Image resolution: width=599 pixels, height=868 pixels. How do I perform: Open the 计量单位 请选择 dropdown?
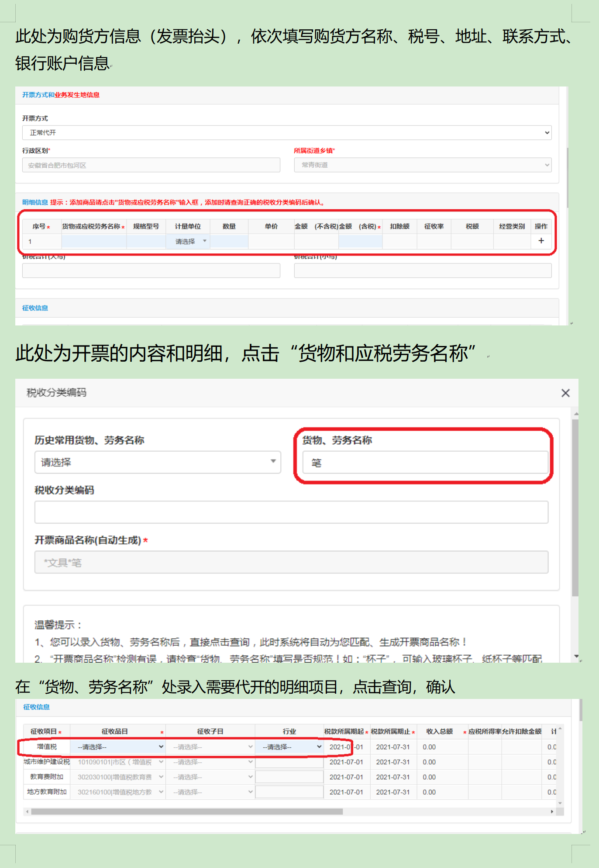pyautogui.click(x=188, y=242)
